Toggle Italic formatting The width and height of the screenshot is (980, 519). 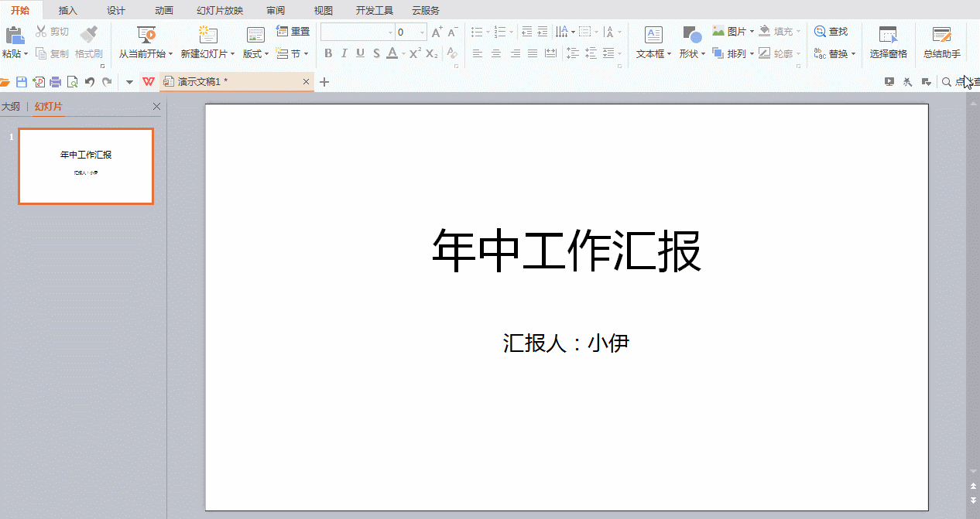click(x=344, y=53)
